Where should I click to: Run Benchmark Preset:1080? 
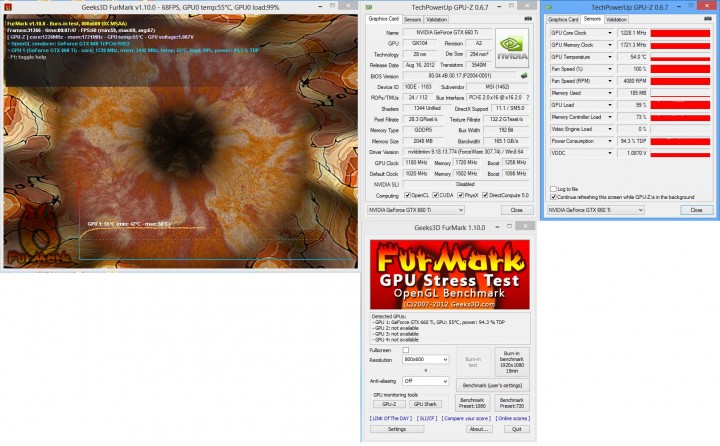(472, 403)
